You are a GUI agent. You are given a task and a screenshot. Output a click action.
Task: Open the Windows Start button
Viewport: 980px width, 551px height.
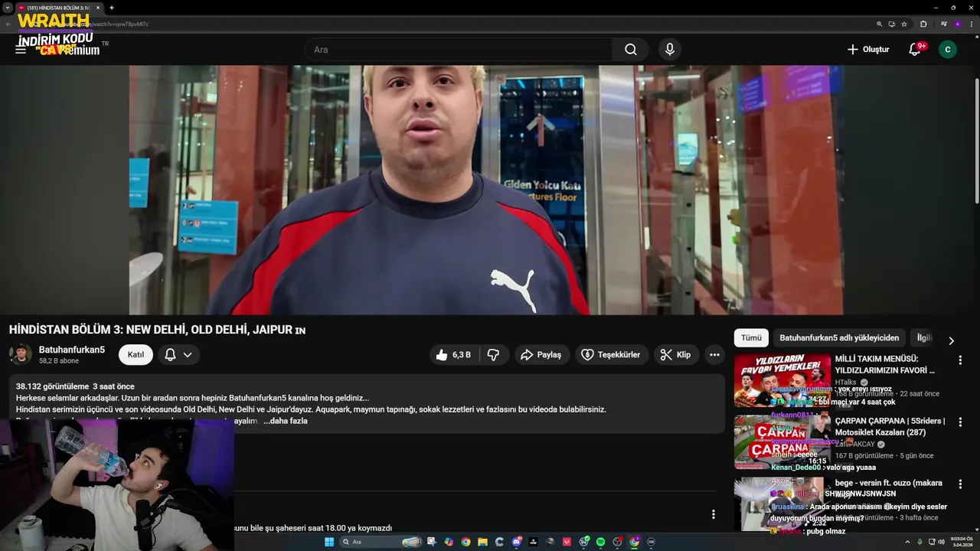point(329,542)
